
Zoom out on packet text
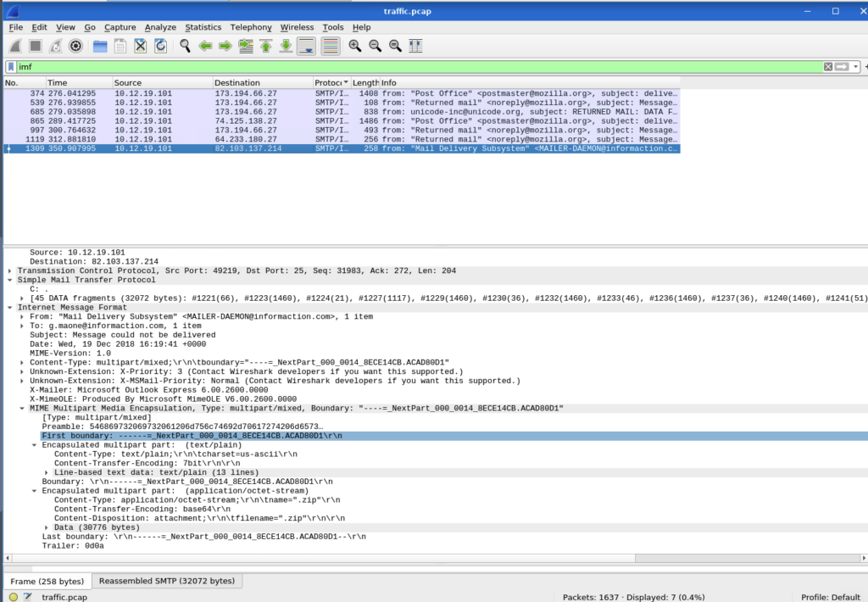[x=376, y=46]
